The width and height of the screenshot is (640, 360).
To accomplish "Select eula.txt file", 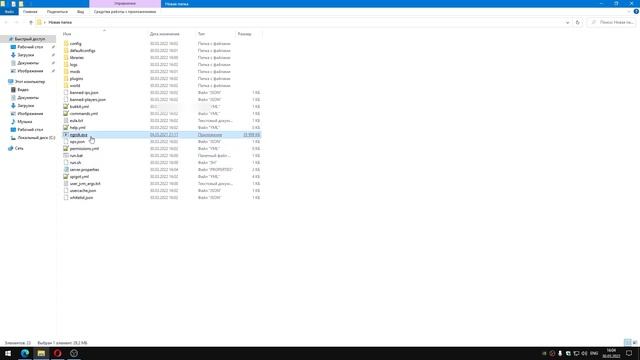I will tap(76, 120).
